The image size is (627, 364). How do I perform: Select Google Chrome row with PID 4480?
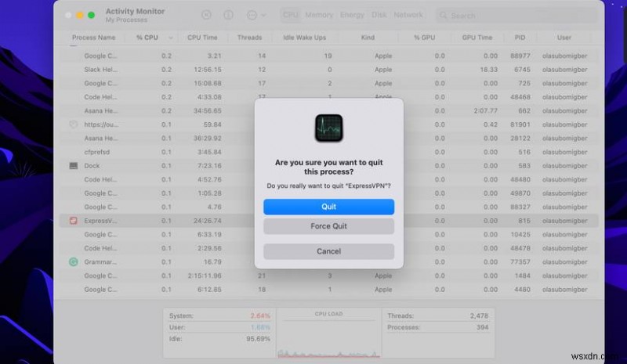(x=328, y=290)
